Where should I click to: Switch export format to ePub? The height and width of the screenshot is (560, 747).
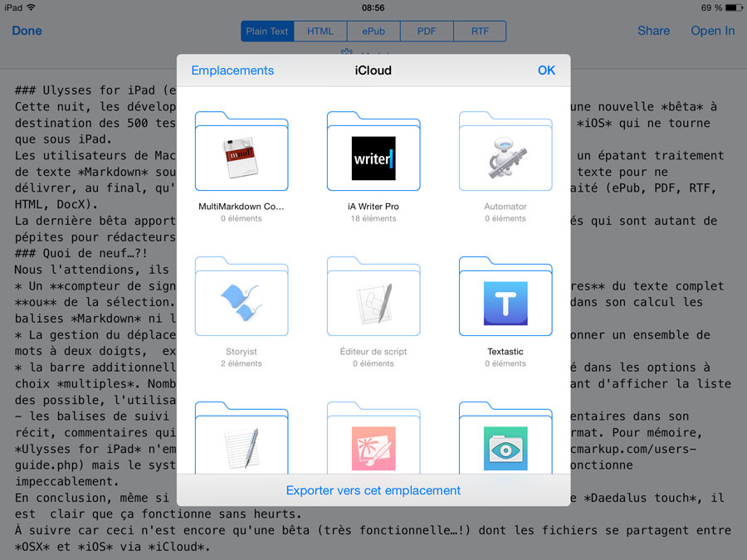[373, 32]
